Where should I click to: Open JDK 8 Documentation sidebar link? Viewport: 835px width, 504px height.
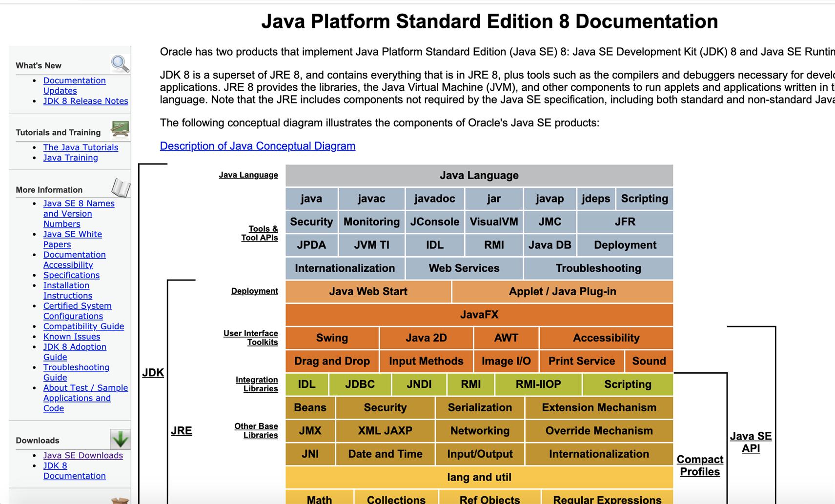(74, 471)
